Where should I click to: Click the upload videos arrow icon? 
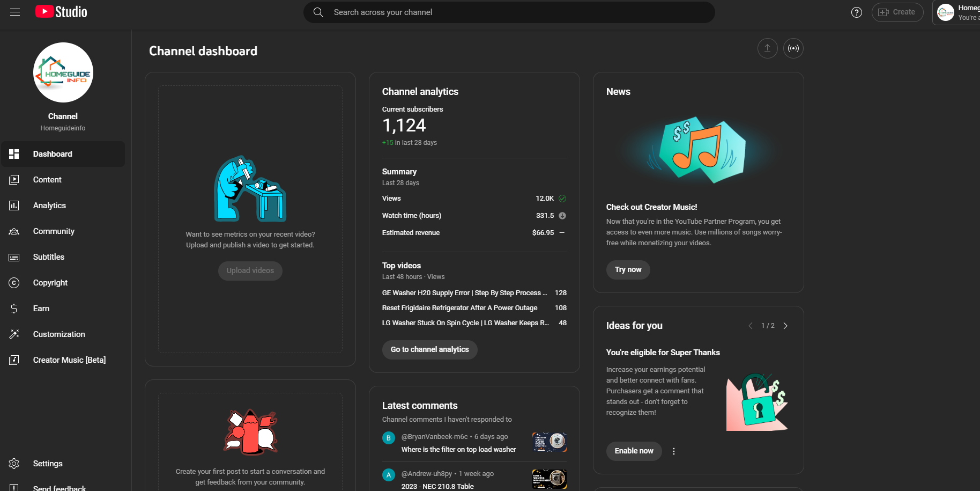click(768, 48)
